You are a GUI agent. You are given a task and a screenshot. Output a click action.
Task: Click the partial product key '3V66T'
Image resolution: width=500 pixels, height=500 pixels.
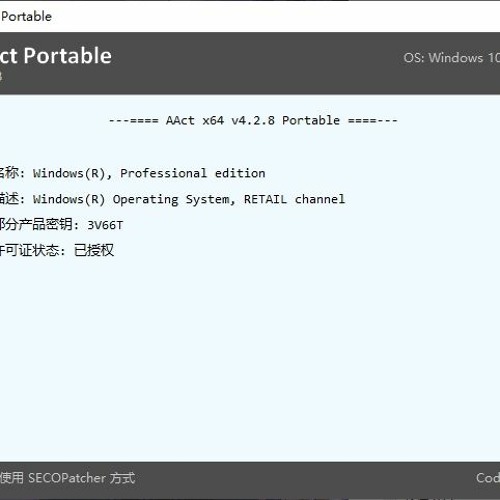click(x=105, y=225)
